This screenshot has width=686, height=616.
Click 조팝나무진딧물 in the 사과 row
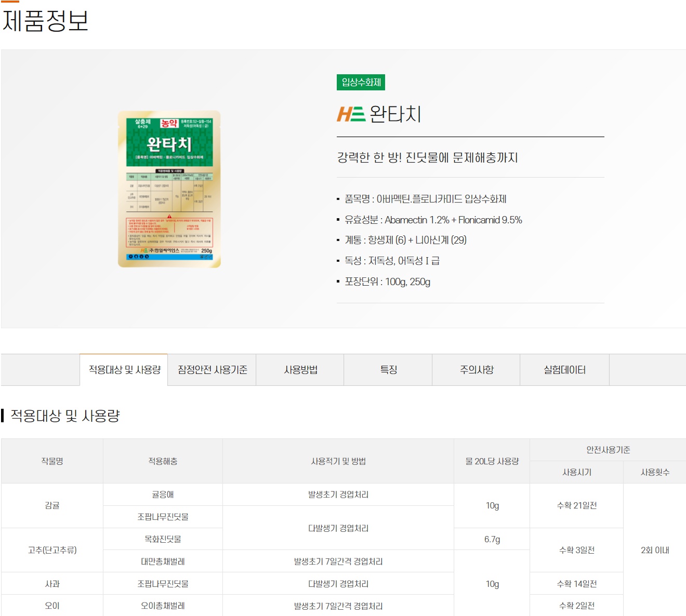[x=163, y=584]
